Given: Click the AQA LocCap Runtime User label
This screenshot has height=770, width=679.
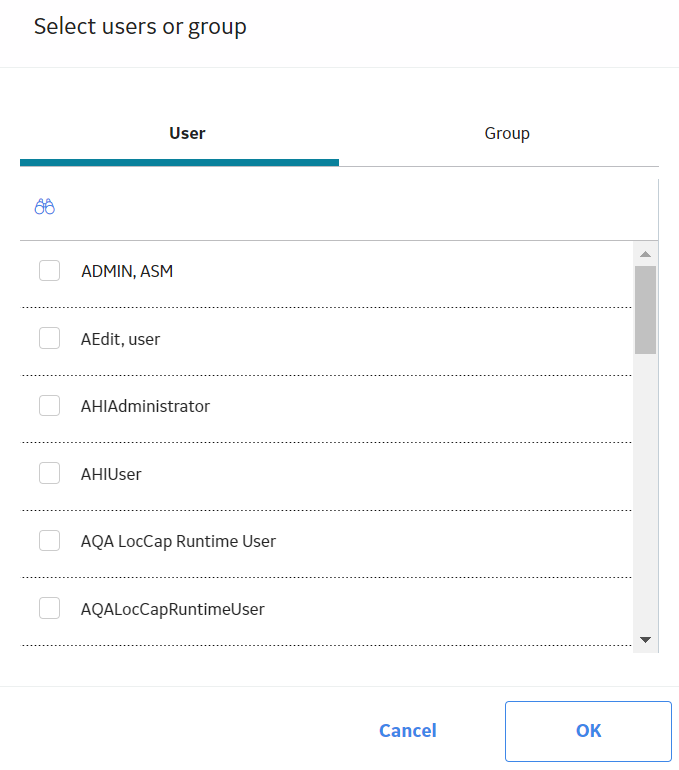Looking at the screenshot, I should [178, 541].
